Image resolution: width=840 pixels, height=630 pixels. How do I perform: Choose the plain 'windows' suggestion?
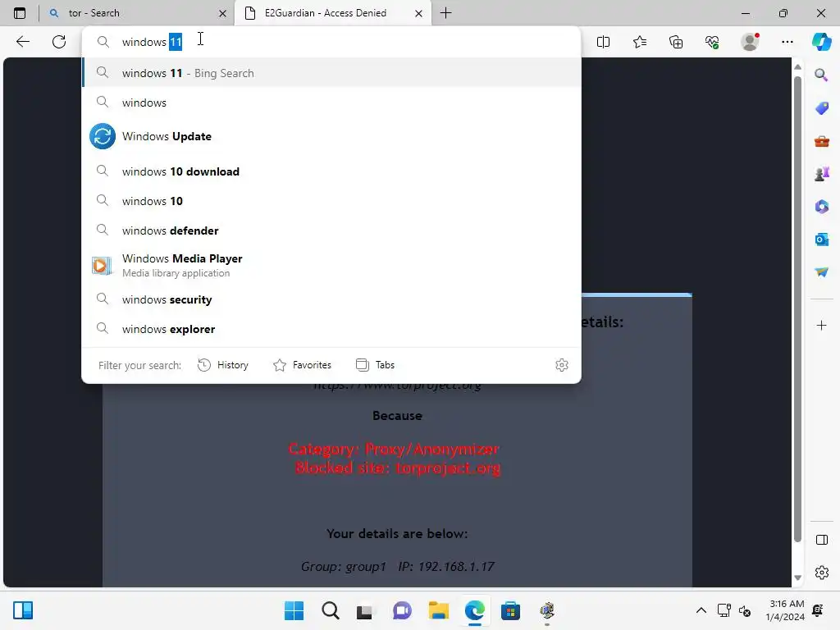331,103
